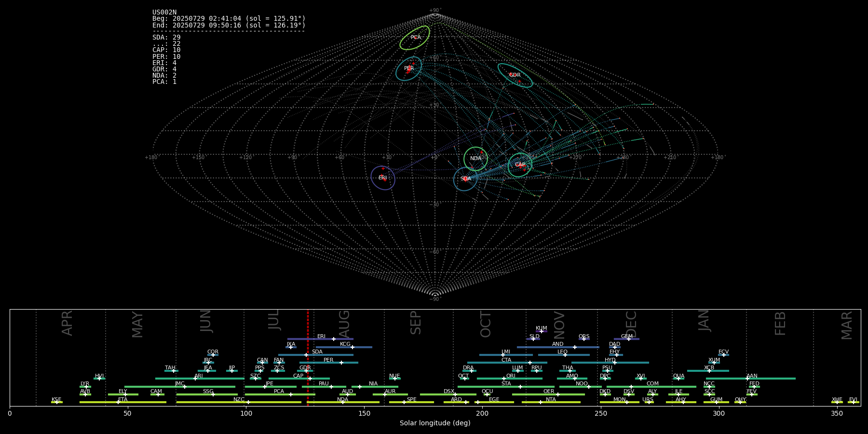Screen dimensions: 868x434
Task: Click the QUA shower label in timeline
Action: point(678,376)
